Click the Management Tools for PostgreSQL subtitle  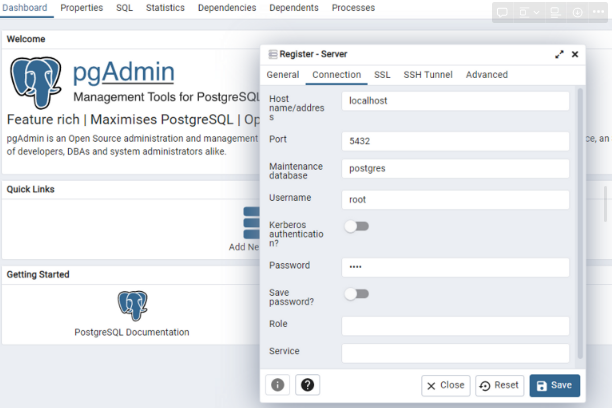167,97
